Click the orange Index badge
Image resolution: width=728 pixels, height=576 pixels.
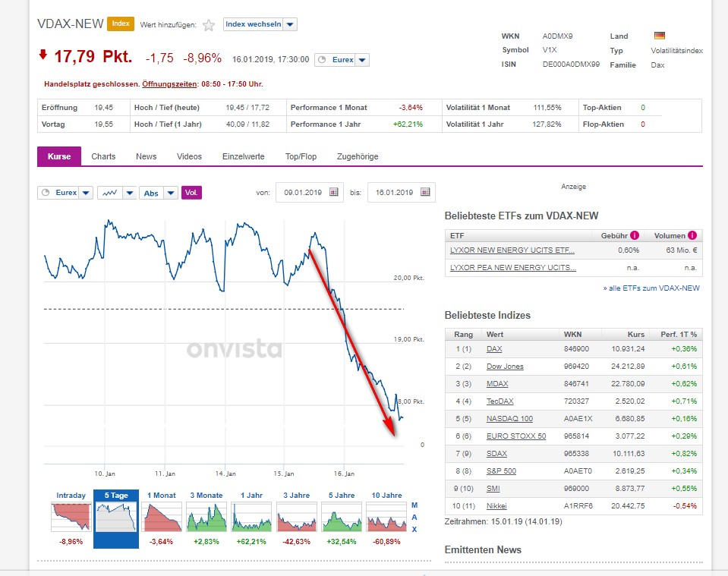(x=121, y=24)
